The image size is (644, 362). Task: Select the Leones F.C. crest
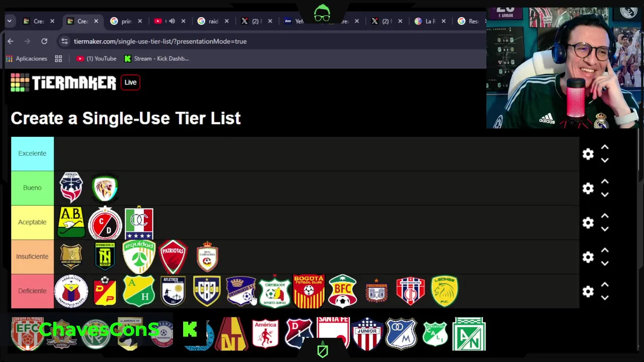[x=445, y=291]
